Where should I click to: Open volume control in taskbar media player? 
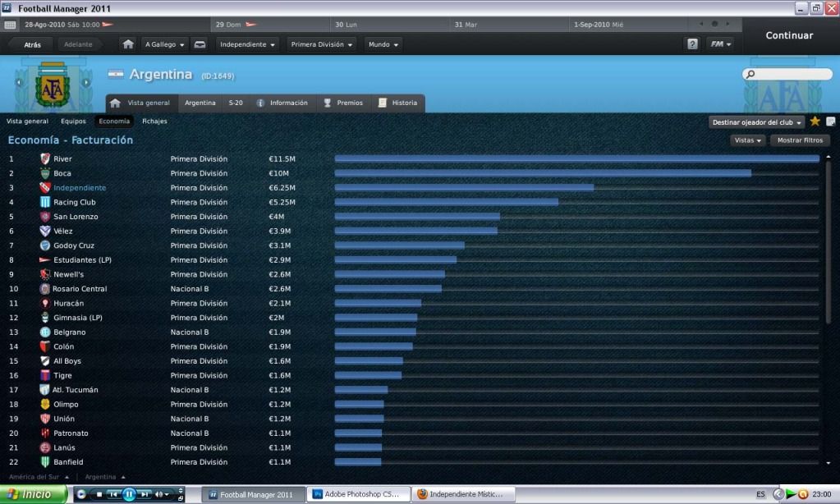[162, 494]
